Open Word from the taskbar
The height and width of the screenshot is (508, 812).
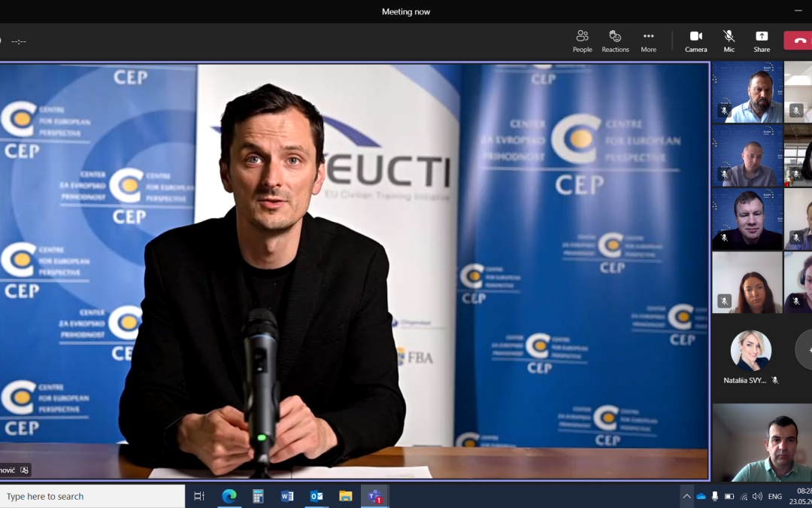287,496
